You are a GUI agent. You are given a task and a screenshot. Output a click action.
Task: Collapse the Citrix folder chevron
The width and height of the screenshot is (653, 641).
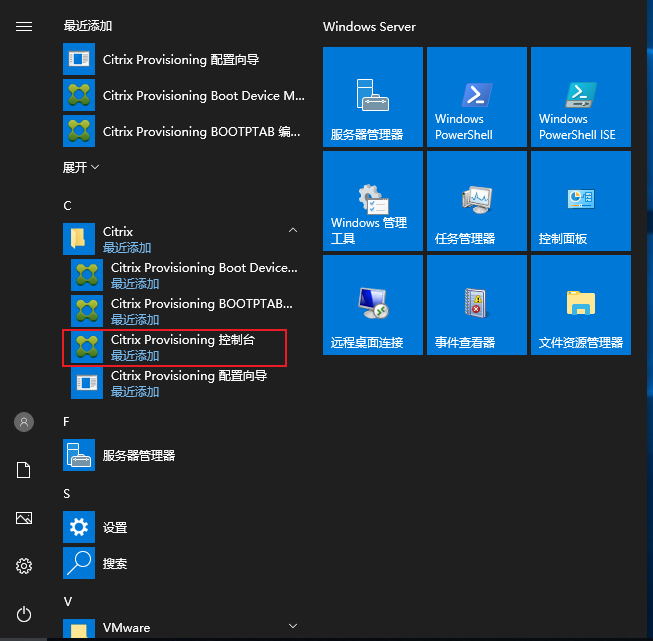[x=292, y=231]
